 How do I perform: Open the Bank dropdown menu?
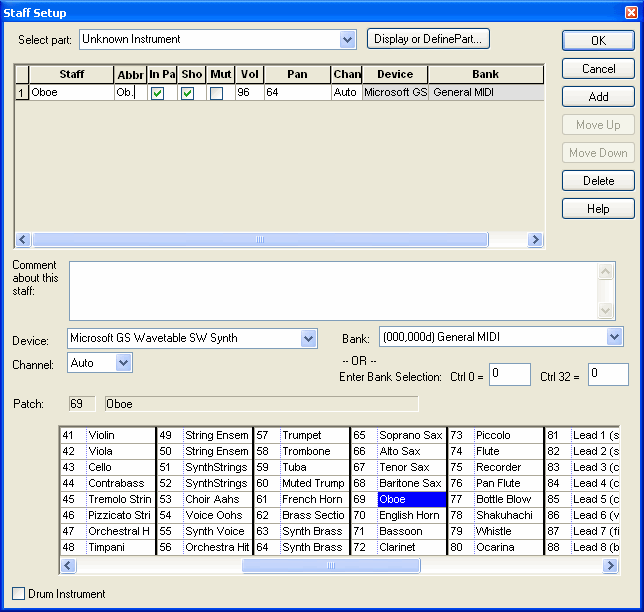point(614,338)
